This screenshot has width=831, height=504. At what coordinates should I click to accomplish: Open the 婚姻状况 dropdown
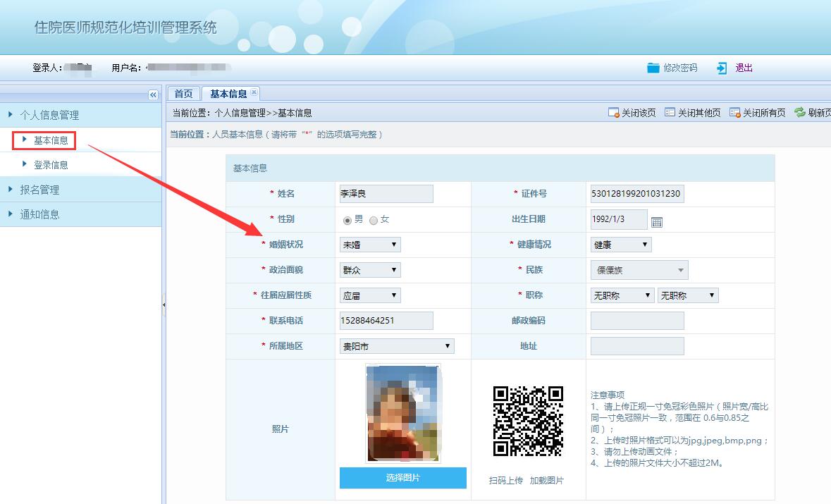click(370, 245)
